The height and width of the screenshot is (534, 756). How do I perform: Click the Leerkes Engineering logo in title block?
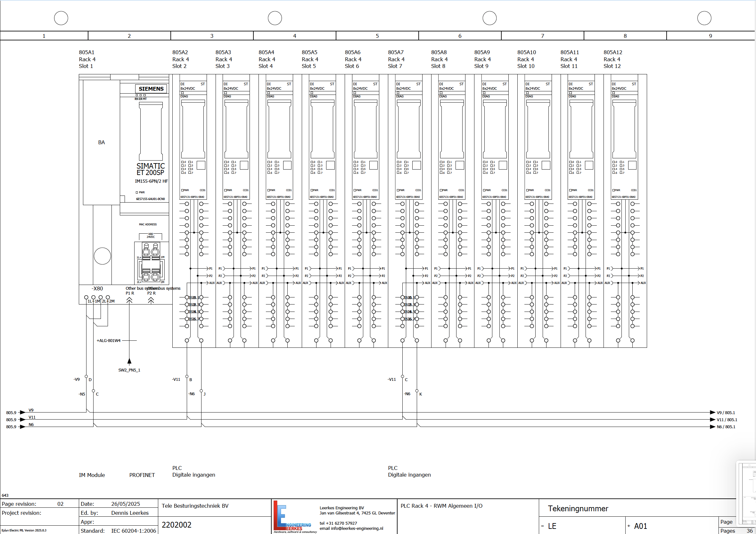(x=293, y=517)
